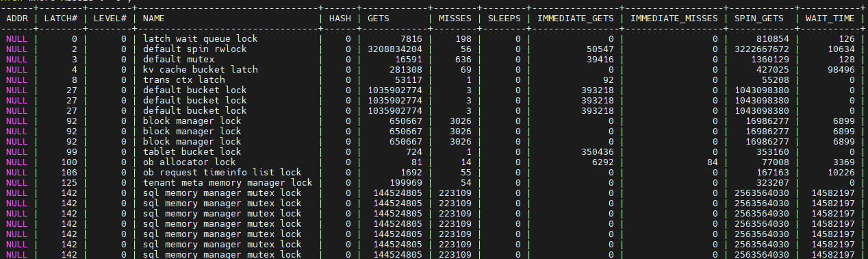The width and height of the screenshot is (868, 259).
Task: Click the ADDR column header
Action: click(x=16, y=18)
